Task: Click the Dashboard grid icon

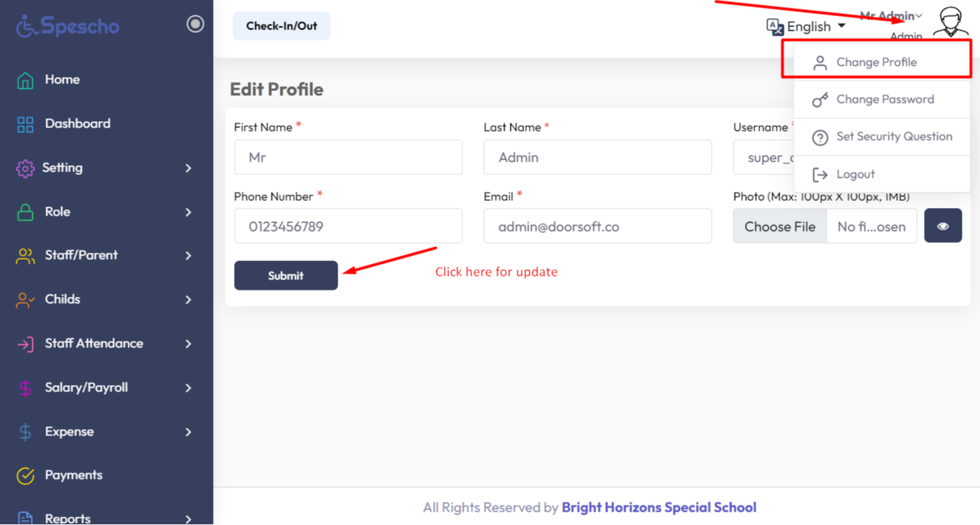Action: [x=25, y=125]
